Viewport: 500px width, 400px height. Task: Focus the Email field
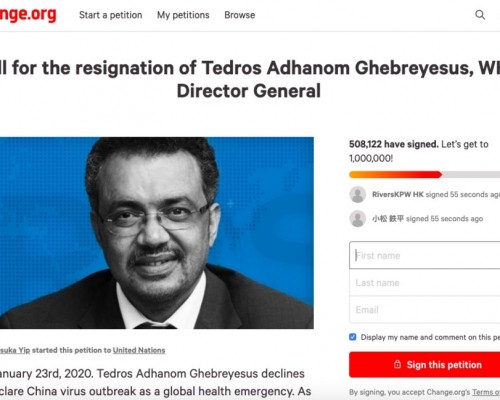click(425, 310)
